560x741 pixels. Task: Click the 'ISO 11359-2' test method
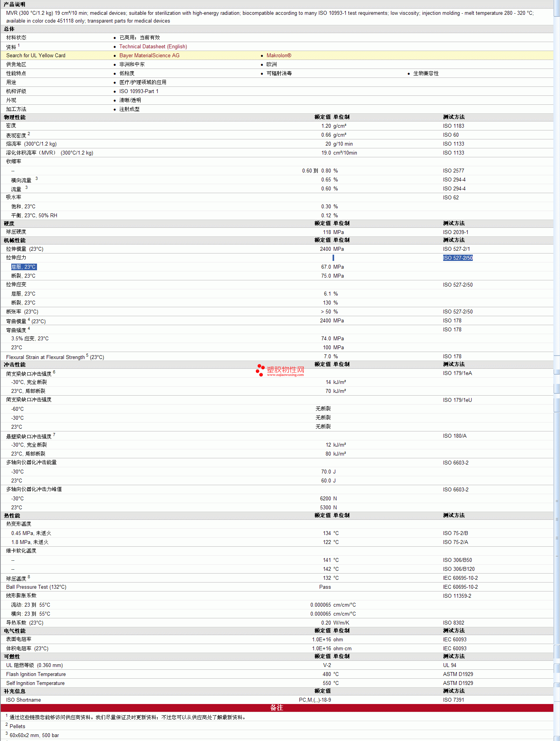(457, 596)
